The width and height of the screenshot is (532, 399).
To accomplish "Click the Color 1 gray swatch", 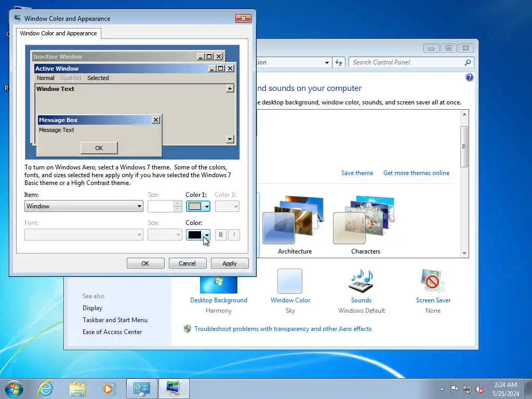I will 195,206.
